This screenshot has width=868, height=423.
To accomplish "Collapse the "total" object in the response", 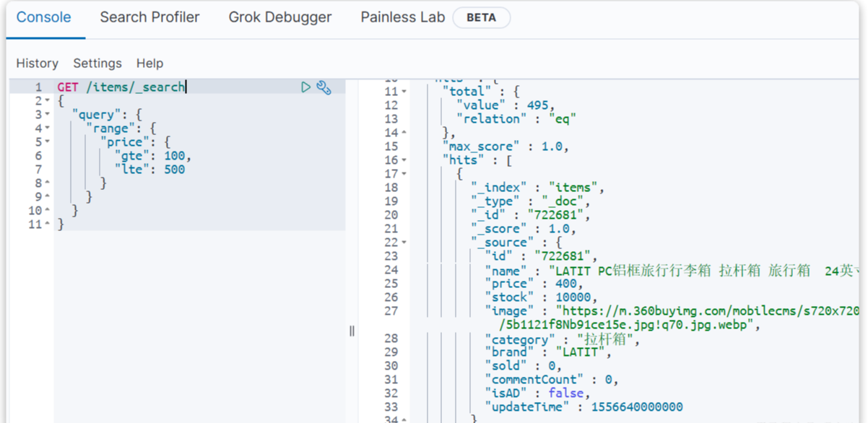I will coord(404,92).
